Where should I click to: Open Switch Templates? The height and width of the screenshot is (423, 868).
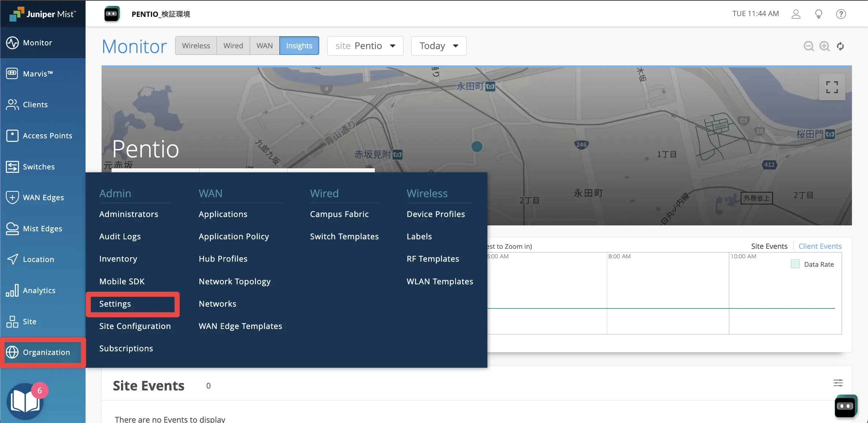(344, 236)
